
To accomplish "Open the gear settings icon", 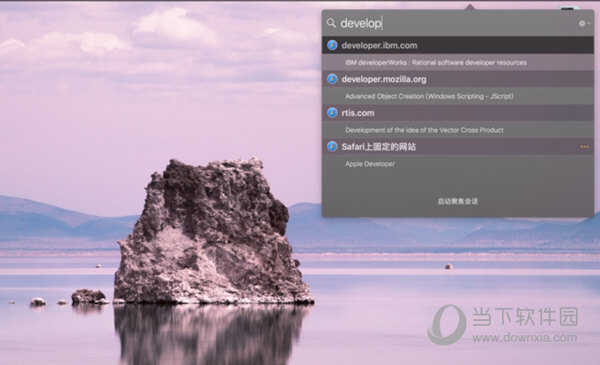I will [x=582, y=24].
